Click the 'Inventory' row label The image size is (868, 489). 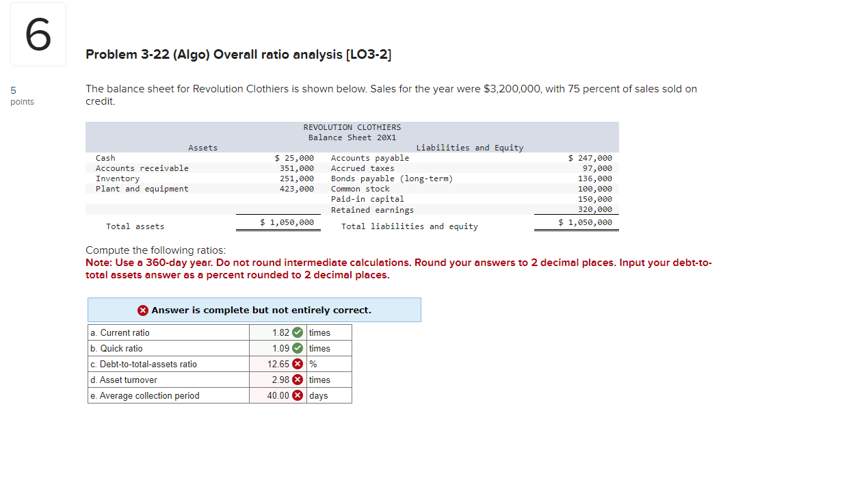coord(118,179)
